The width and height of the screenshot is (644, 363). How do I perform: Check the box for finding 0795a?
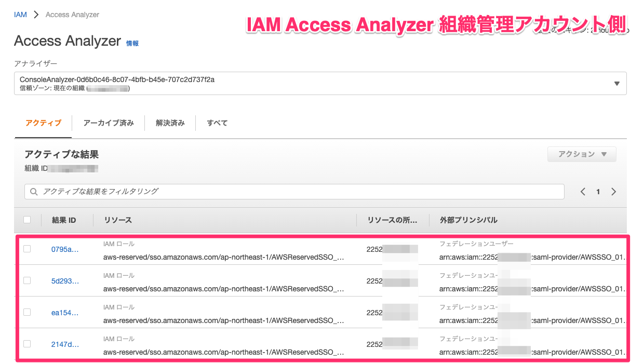pos(27,249)
